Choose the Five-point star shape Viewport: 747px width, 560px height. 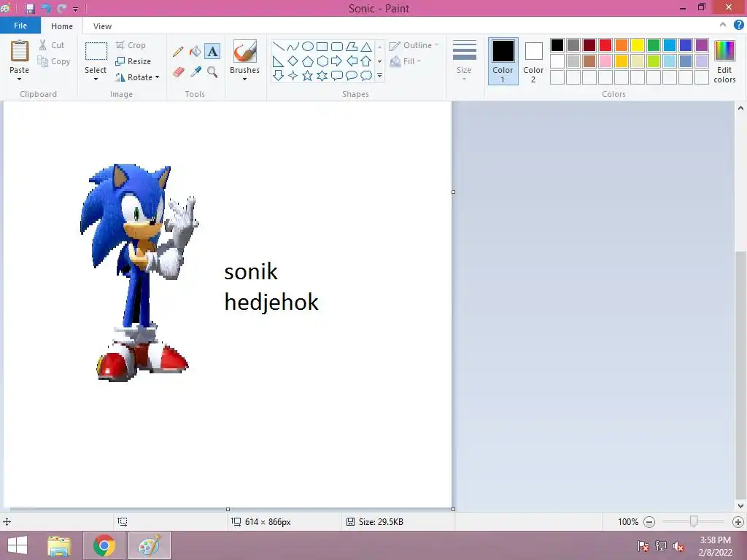(308, 75)
